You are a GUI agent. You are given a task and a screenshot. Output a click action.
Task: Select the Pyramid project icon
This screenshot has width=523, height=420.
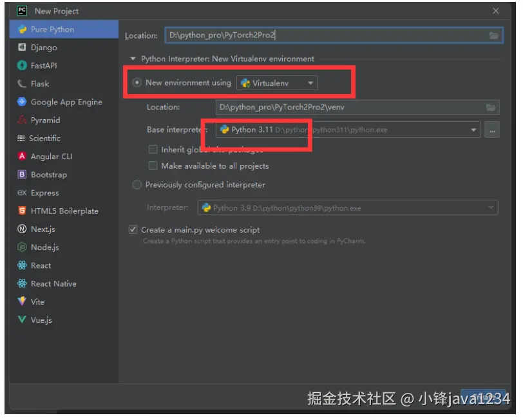tap(22, 120)
